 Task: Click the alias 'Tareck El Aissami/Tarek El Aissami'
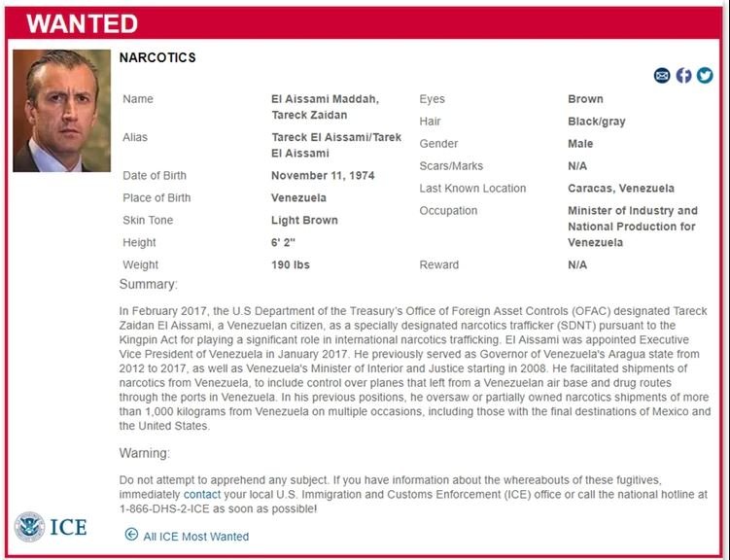click(x=336, y=145)
